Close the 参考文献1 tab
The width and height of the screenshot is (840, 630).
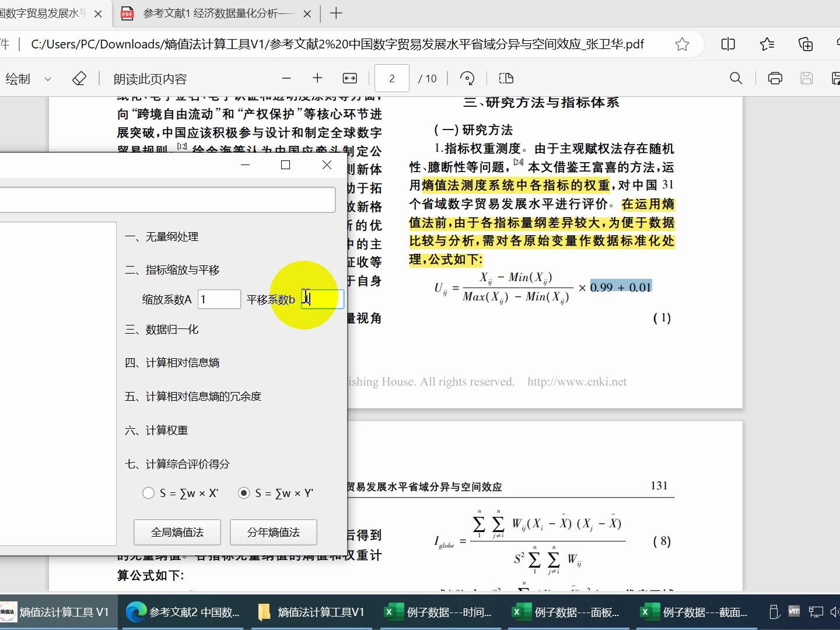tap(307, 13)
